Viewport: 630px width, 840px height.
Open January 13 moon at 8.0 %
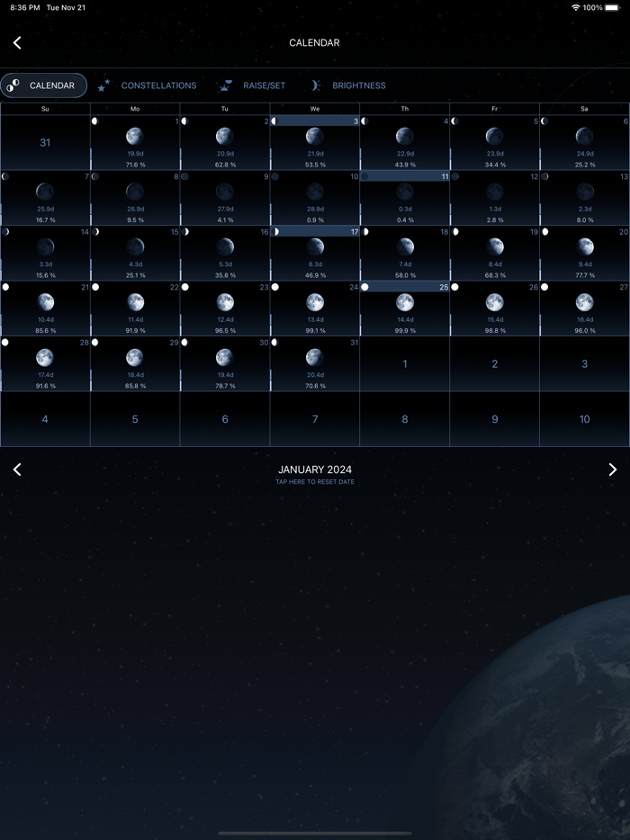585,198
